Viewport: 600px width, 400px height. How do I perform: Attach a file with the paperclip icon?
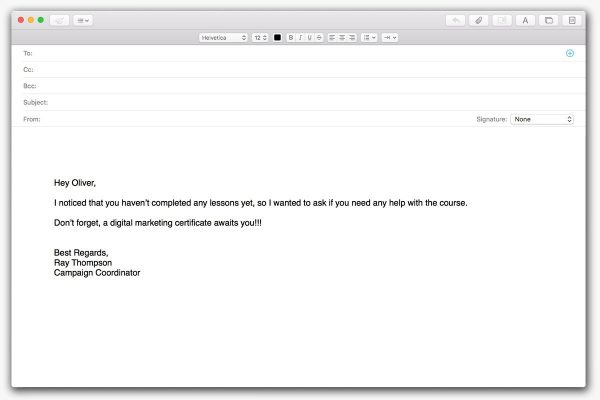[479, 20]
